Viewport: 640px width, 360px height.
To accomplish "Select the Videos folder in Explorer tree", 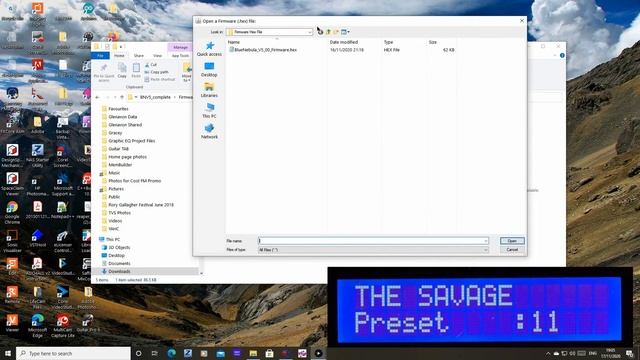I will click(x=115, y=221).
